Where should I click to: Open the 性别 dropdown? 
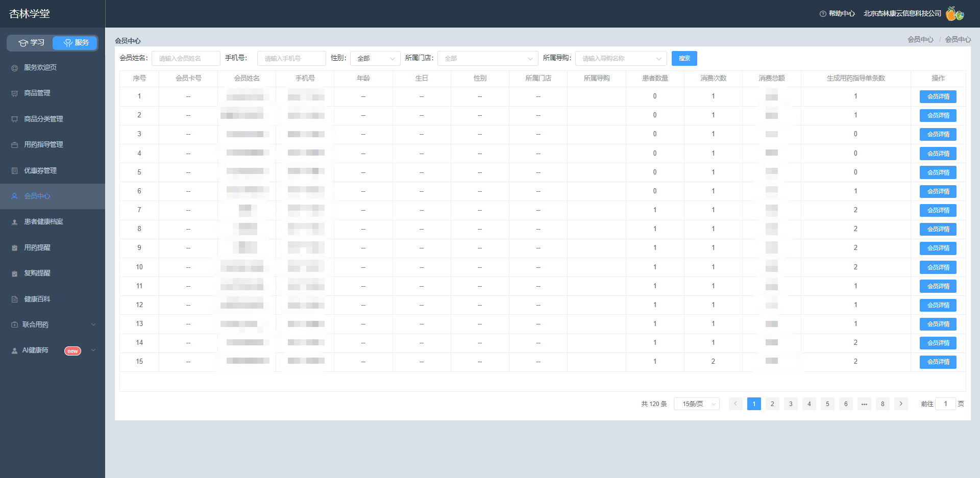(x=375, y=59)
